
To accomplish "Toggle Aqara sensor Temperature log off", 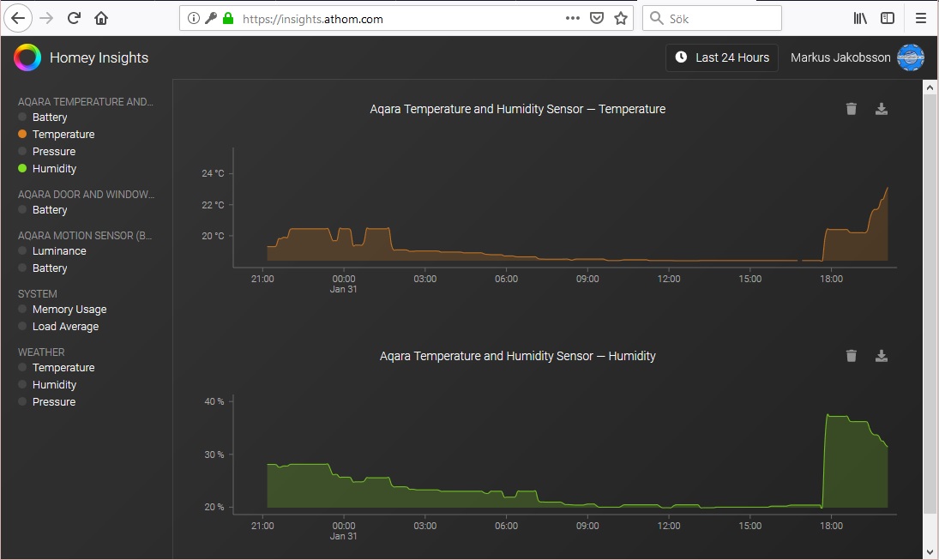I will 63,134.
